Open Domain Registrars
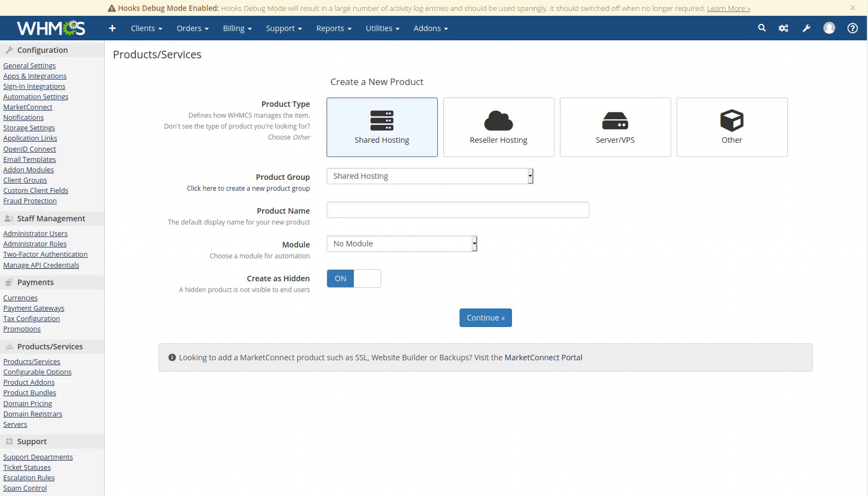Screen dimensions: 868x496 tap(33, 414)
